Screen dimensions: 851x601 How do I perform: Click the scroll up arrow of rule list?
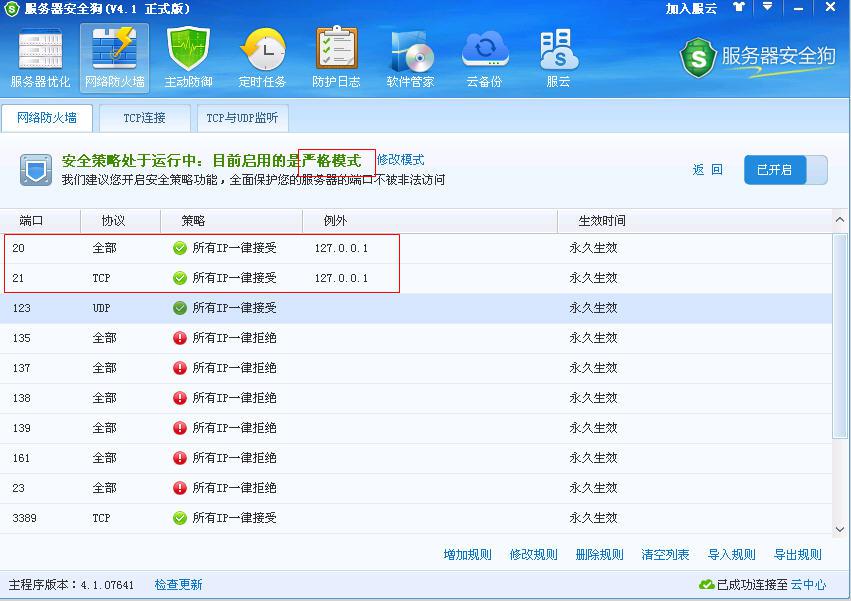tap(840, 220)
